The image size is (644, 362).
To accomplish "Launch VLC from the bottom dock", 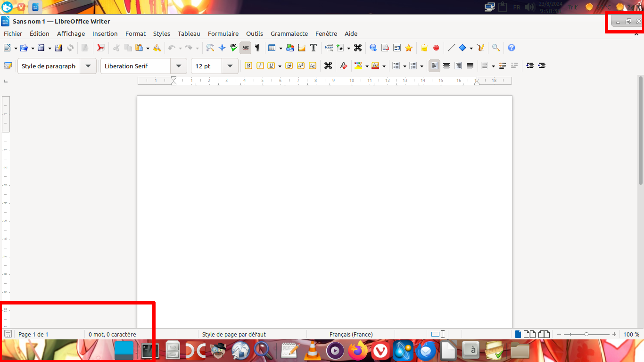I will (x=312, y=351).
